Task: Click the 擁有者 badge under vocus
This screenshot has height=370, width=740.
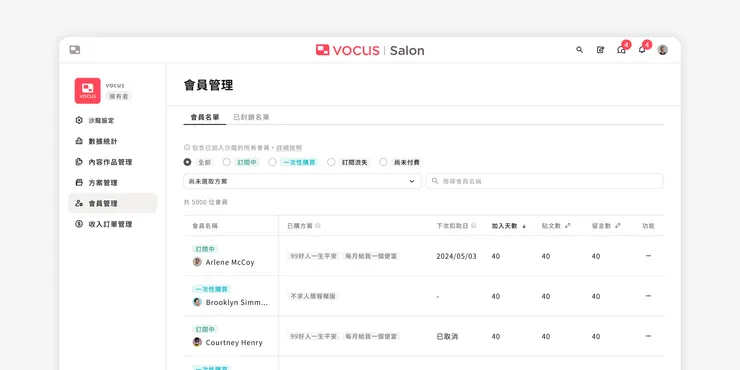Action: coord(118,96)
